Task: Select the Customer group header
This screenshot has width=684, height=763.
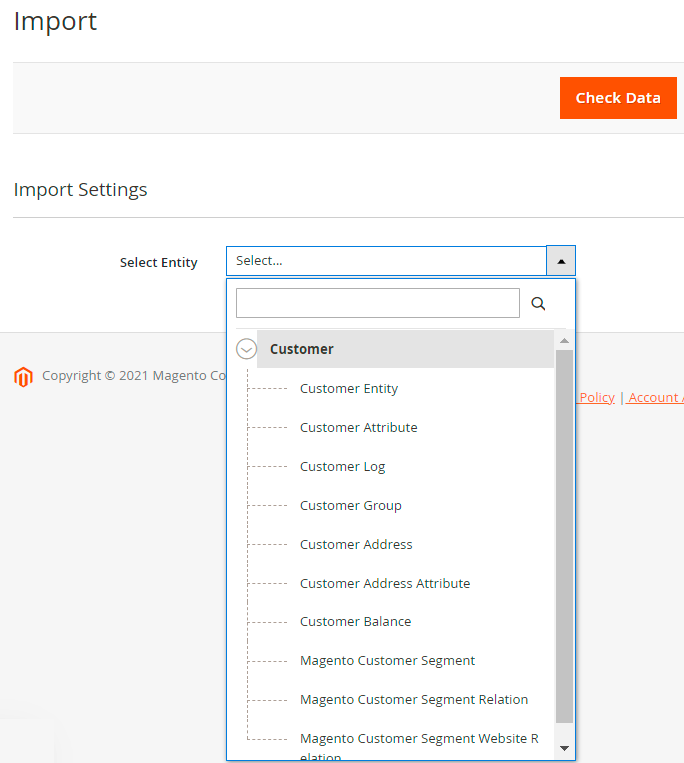Action: (x=302, y=349)
